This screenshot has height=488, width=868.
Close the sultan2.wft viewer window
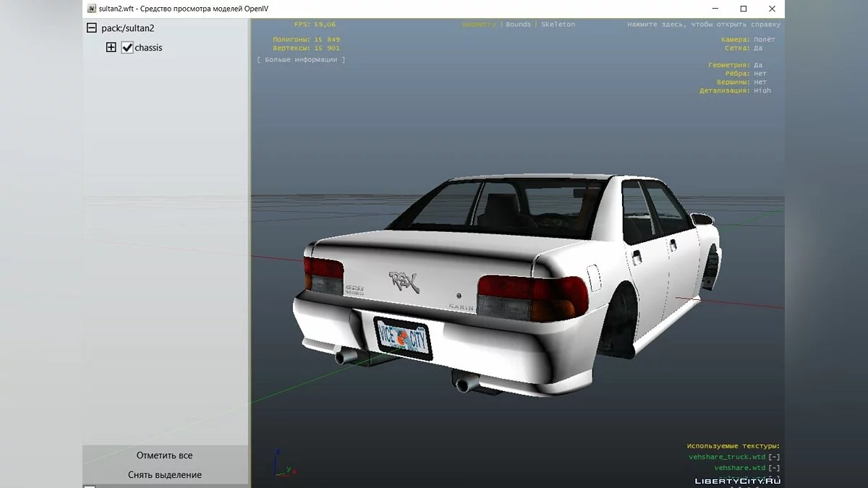coord(772,9)
